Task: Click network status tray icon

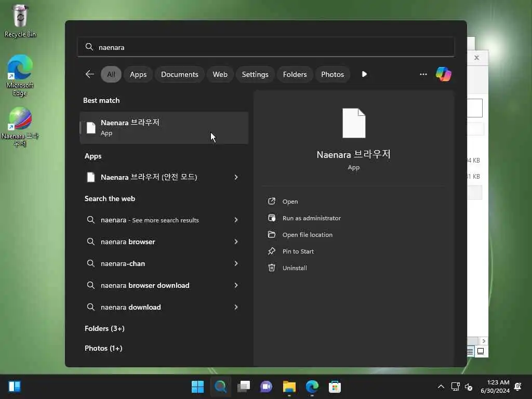Action: click(455, 387)
